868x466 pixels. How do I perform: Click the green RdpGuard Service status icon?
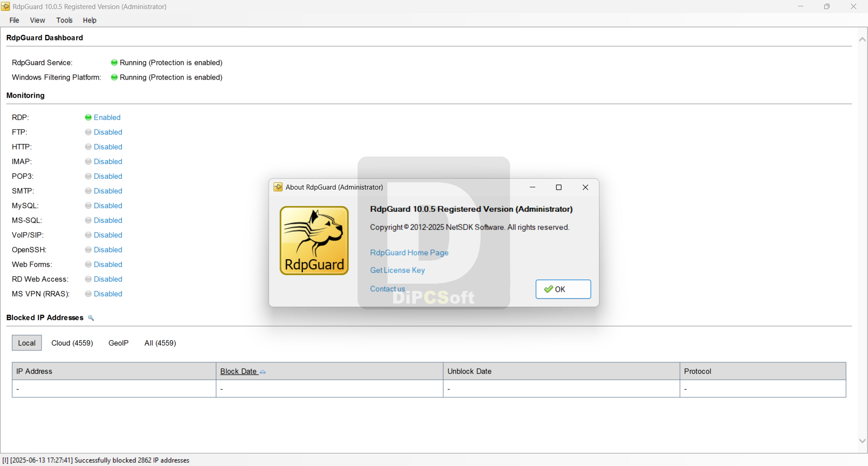click(x=114, y=63)
